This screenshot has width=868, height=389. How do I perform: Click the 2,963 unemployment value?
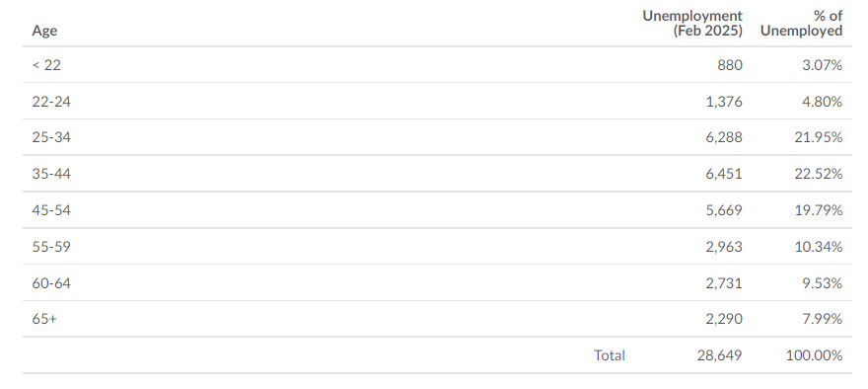tap(724, 246)
